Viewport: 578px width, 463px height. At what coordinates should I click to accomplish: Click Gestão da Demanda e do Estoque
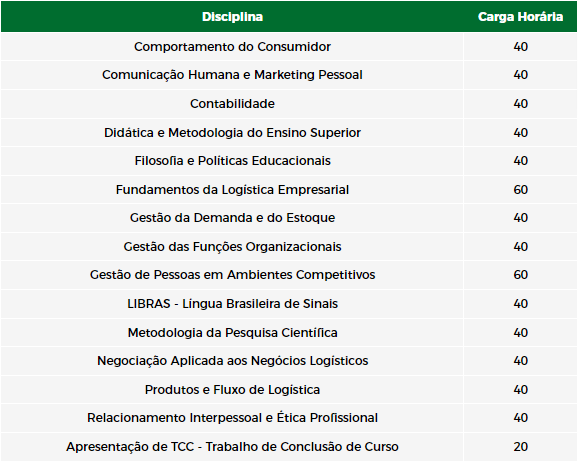click(x=232, y=218)
